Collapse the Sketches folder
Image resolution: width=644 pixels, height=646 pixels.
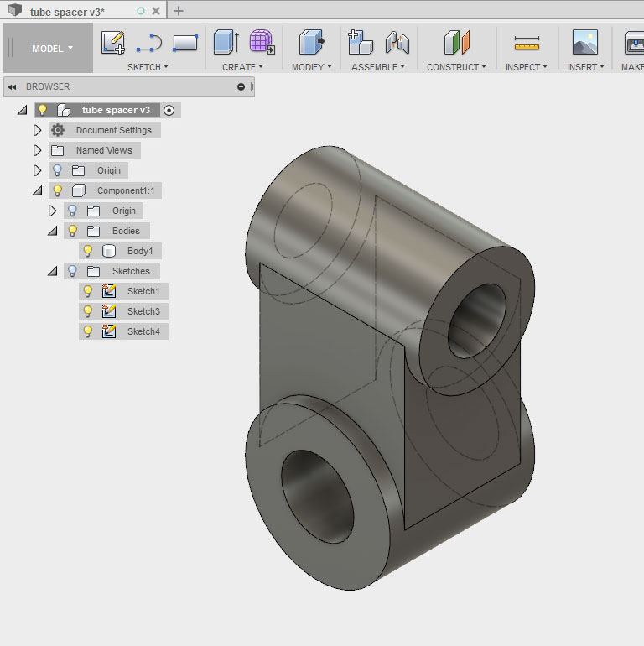(x=53, y=271)
